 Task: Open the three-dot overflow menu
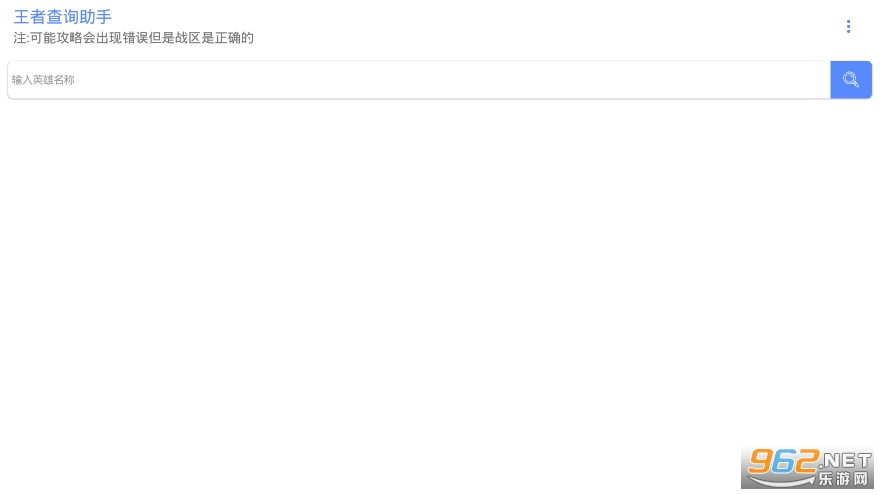tap(849, 26)
